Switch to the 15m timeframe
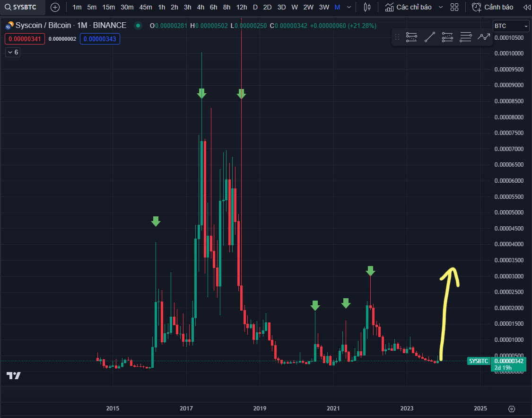532x418 pixels. pos(109,7)
